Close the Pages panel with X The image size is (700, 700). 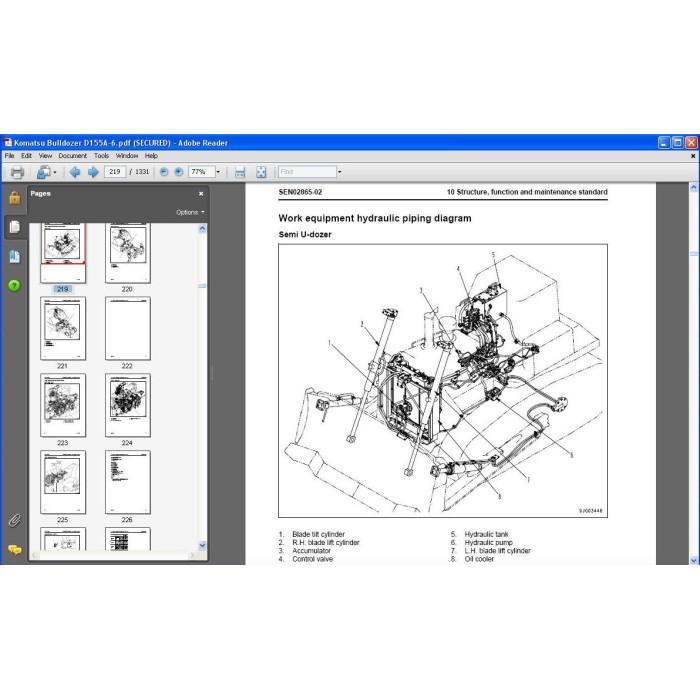click(201, 194)
